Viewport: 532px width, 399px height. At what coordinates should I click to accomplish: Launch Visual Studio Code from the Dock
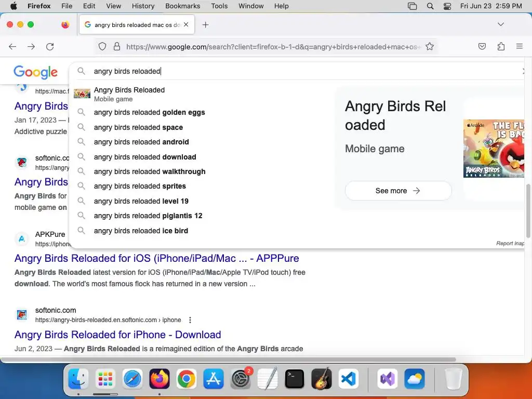tap(349, 379)
